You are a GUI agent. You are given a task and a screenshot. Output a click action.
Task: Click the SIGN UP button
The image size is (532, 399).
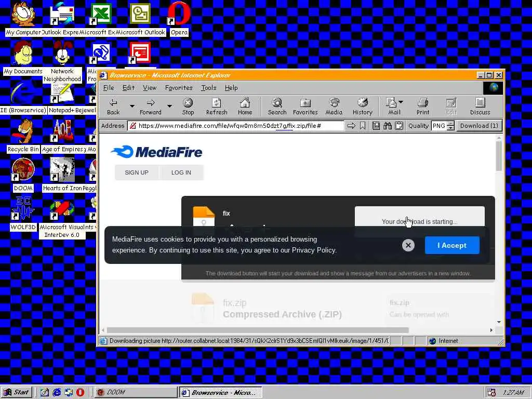(x=137, y=172)
